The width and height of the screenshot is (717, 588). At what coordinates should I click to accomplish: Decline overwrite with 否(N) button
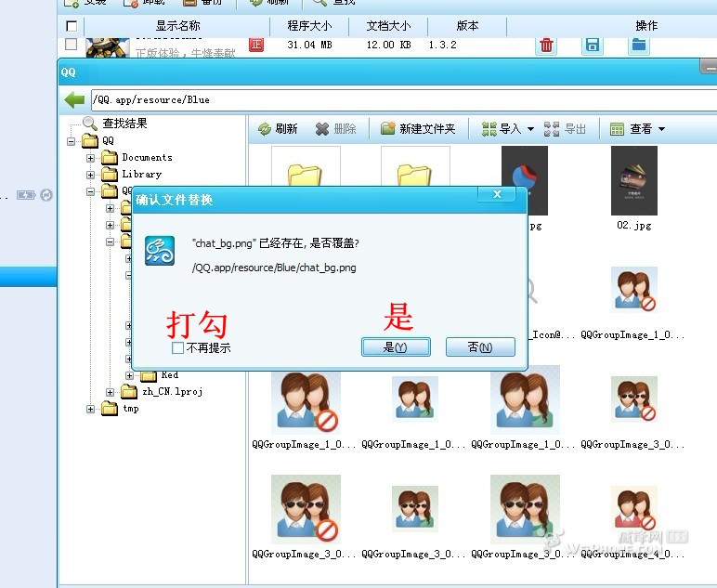click(480, 347)
